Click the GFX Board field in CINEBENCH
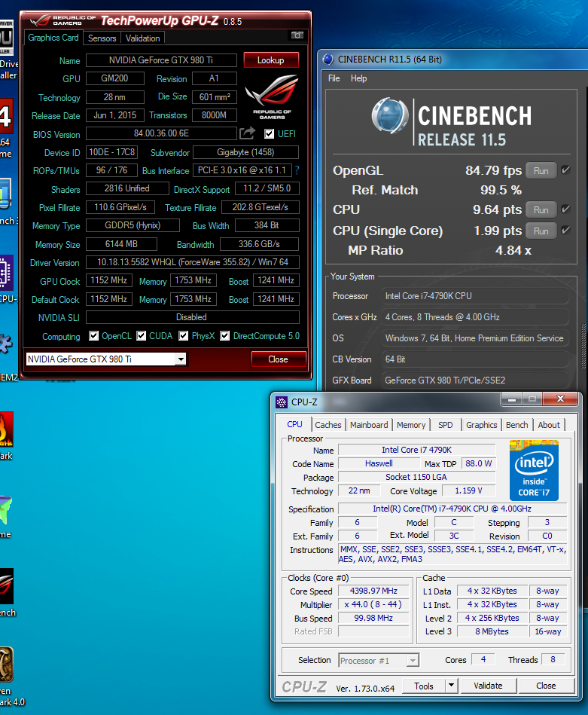 pos(475,380)
